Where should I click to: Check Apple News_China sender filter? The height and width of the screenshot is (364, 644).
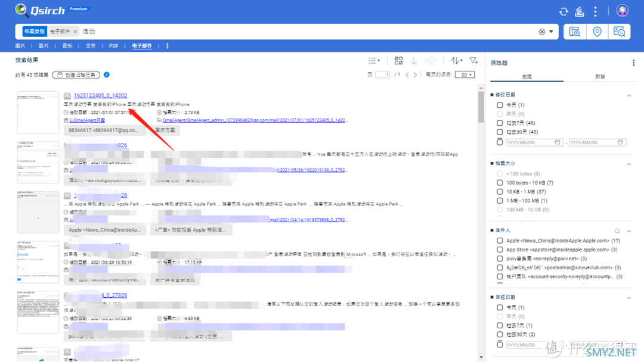coord(500,241)
